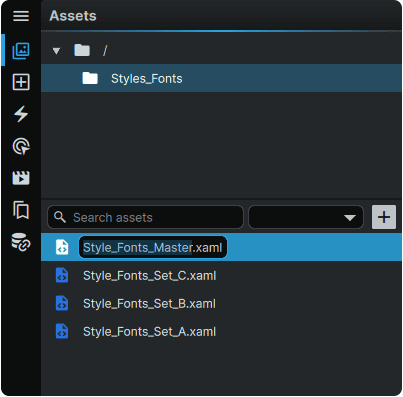Click the Styles_Fonts folder icon

pos(90,78)
